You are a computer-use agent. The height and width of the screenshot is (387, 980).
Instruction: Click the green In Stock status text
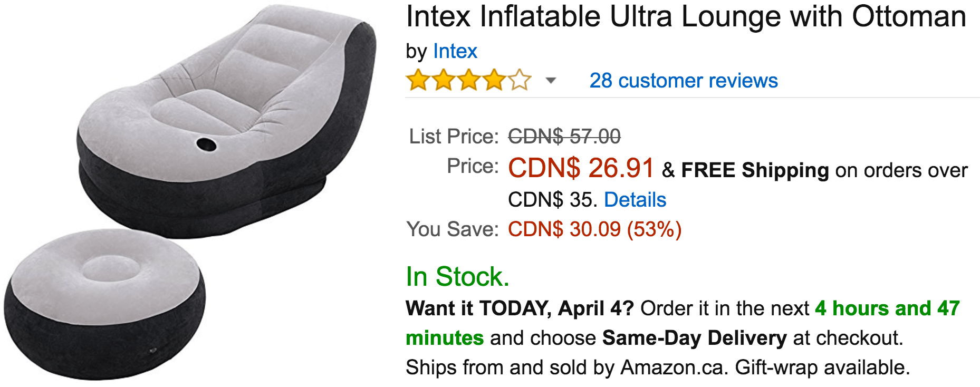457,277
